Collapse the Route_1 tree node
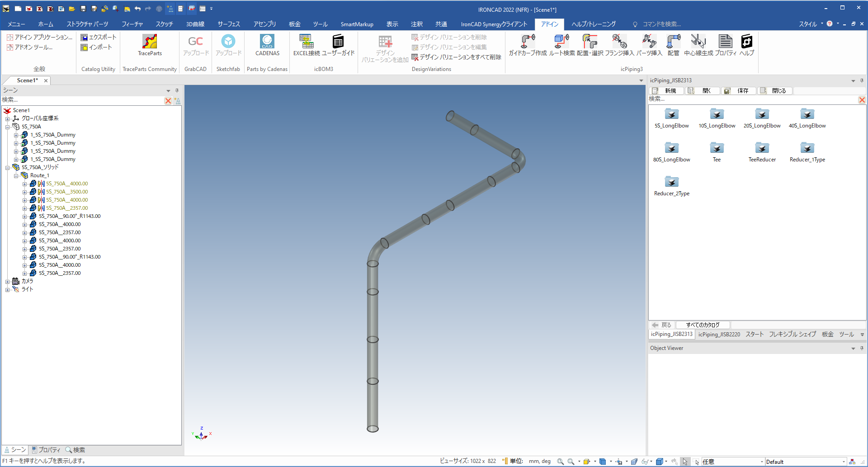 point(16,176)
